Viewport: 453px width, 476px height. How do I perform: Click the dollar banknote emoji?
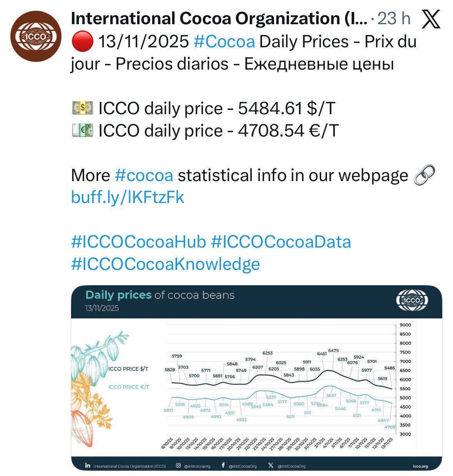tap(82, 108)
